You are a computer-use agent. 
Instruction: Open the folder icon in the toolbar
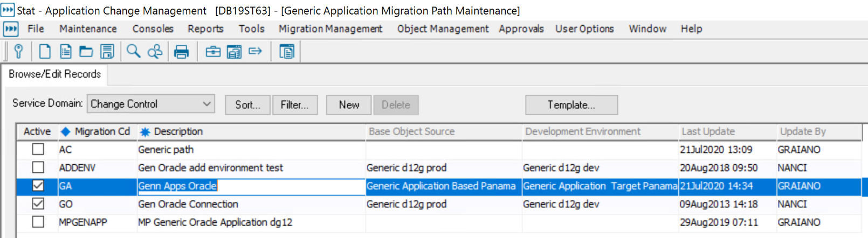pos(86,52)
